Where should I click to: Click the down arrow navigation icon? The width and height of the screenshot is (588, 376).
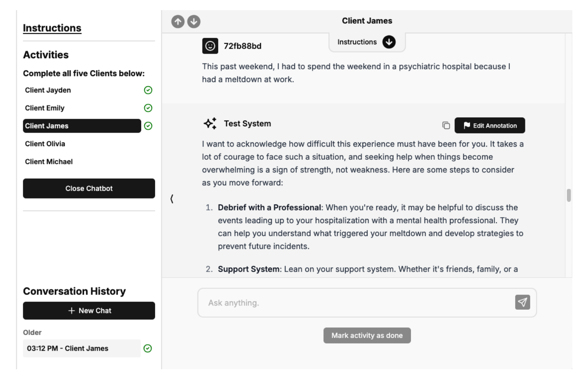pyautogui.click(x=194, y=22)
